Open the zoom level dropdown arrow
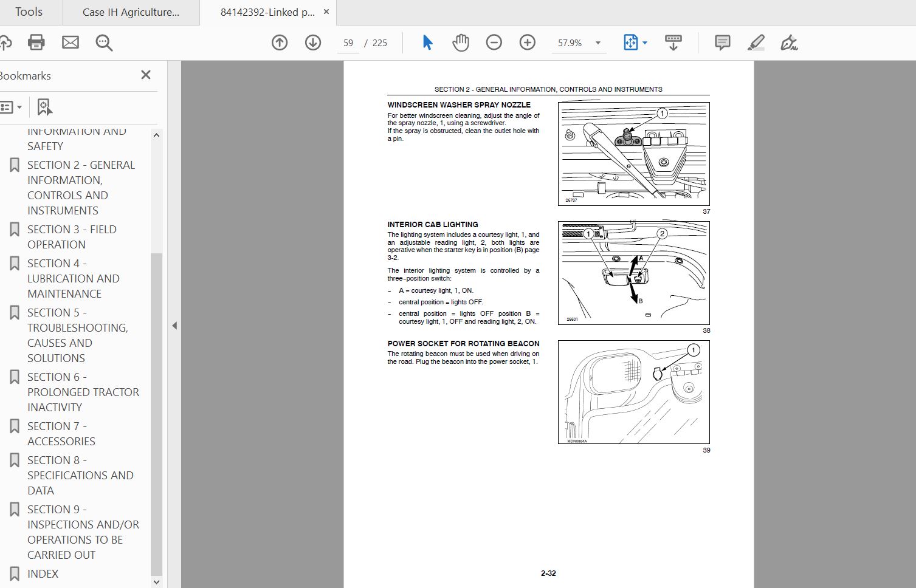 click(x=598, y=43)
